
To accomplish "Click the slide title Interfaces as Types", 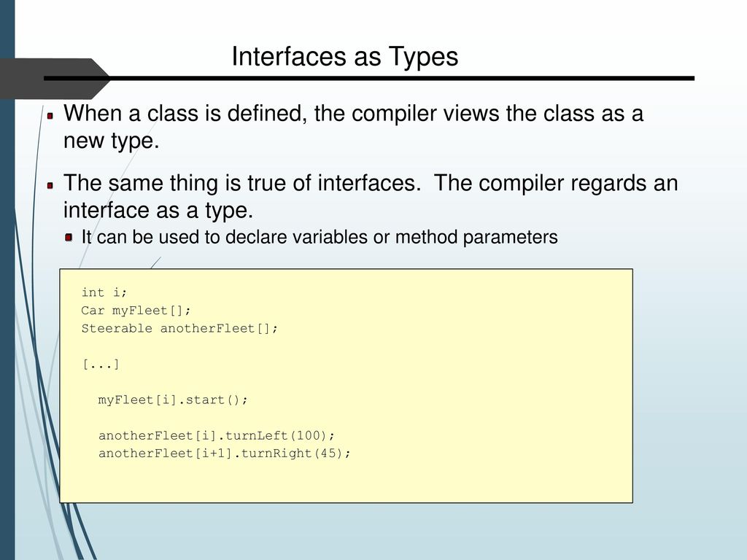I will pyautogui.click(x=345, y=57).
